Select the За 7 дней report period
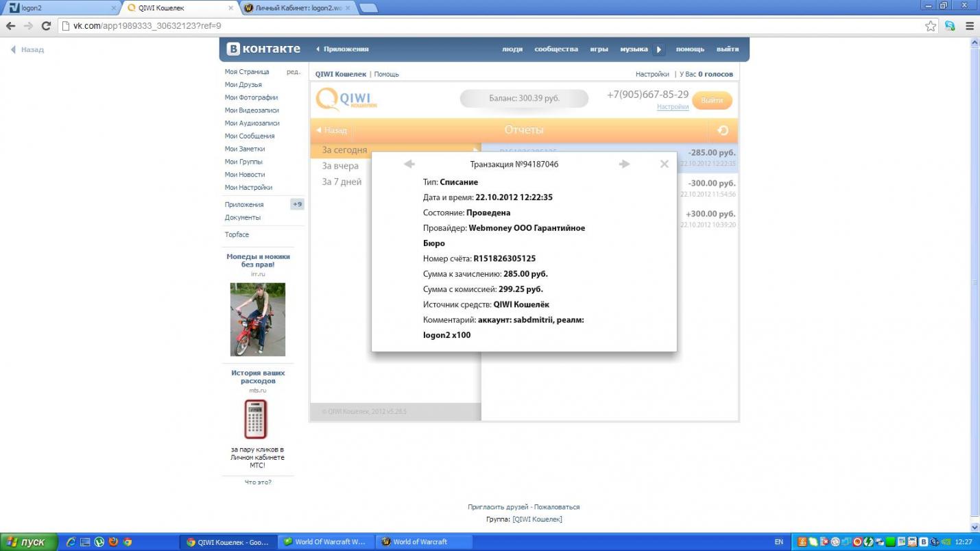Screen dimensions: 980x551 pyautogui.click(x=342, y=182)
